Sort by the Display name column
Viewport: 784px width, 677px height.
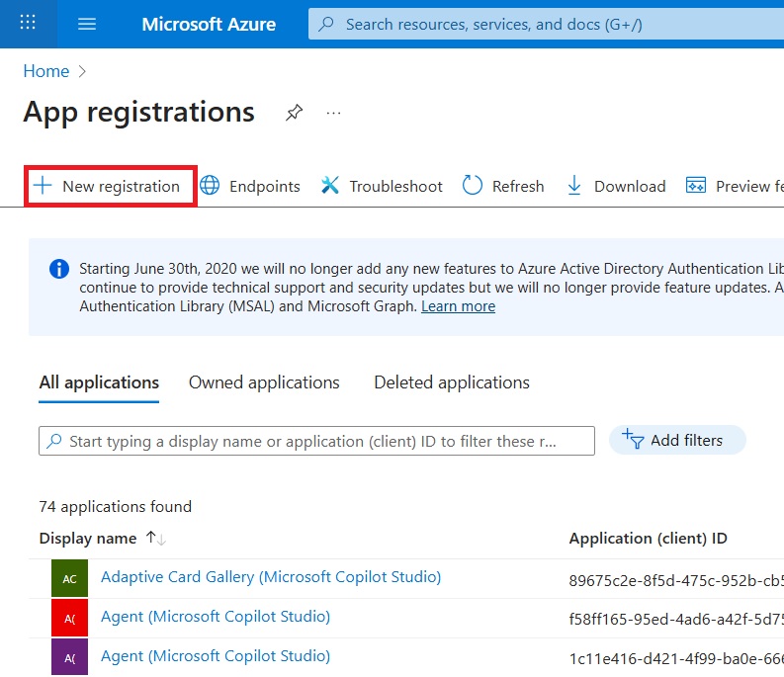pyautogui.click(x=88, y=539)
